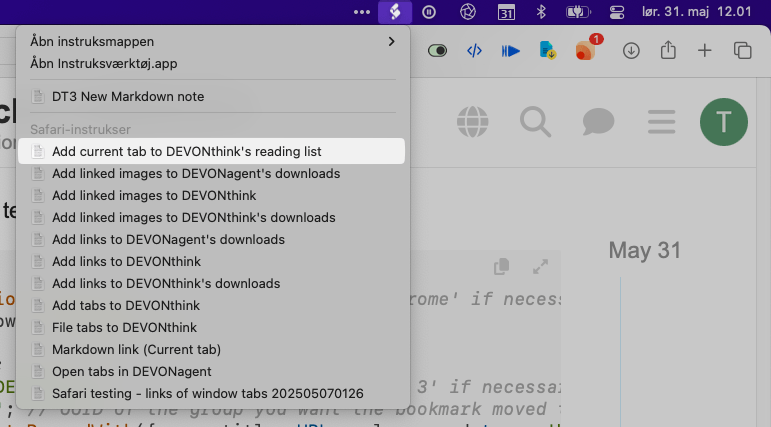The width and height of the screenshot is (771, 427).
Task: Expand the code block to fullscreen
Action: point(540,267)
